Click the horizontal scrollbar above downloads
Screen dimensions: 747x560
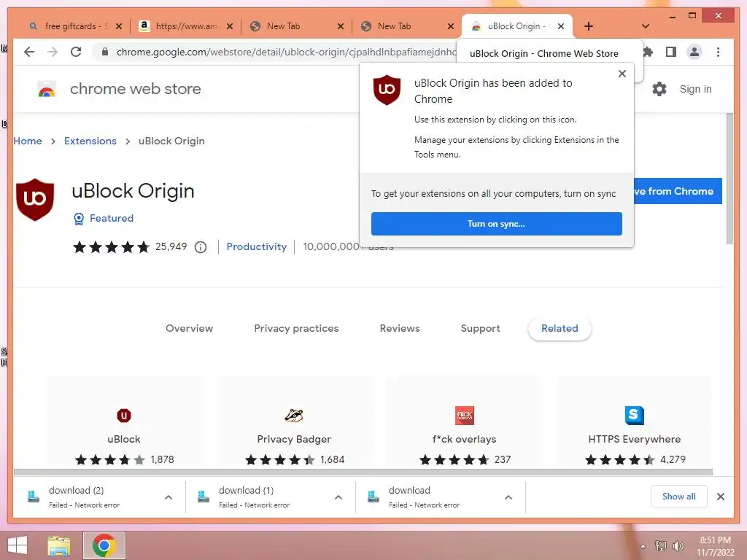tap(363, 472)
